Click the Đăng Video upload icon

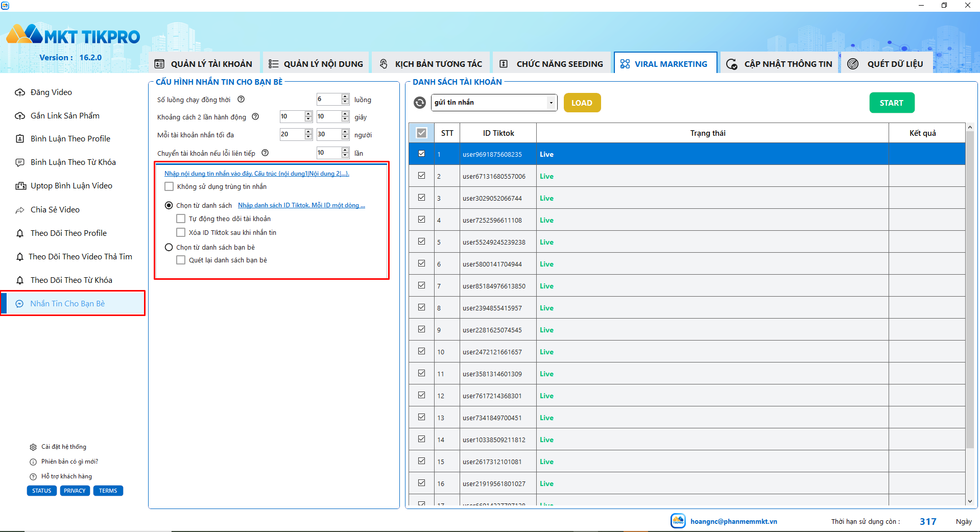[x=20, y=92]
